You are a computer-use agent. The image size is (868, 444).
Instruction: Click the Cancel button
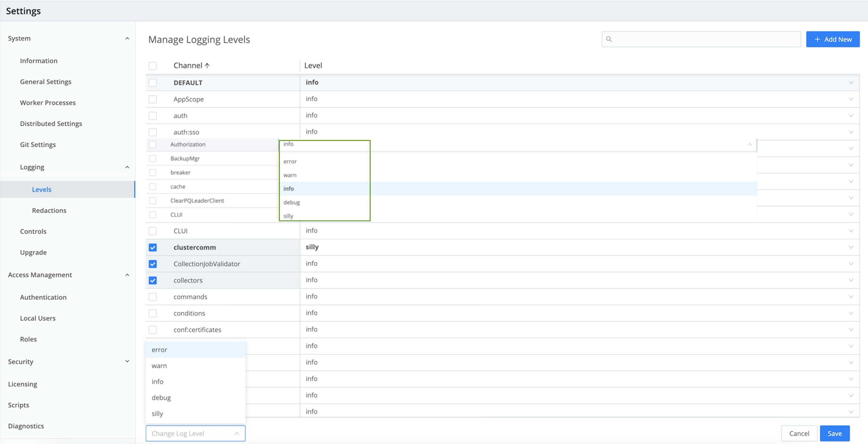(799, 433)
